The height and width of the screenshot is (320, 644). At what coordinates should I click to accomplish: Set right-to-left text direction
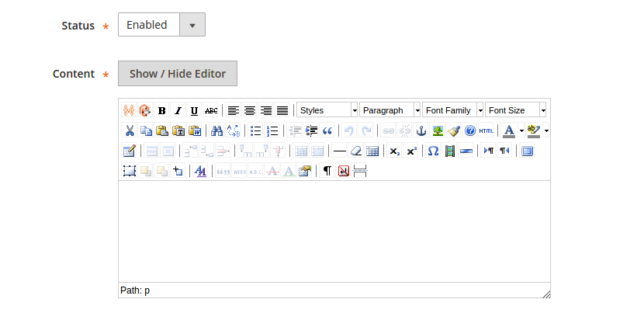pyautogui.click(x=505, y=151)
